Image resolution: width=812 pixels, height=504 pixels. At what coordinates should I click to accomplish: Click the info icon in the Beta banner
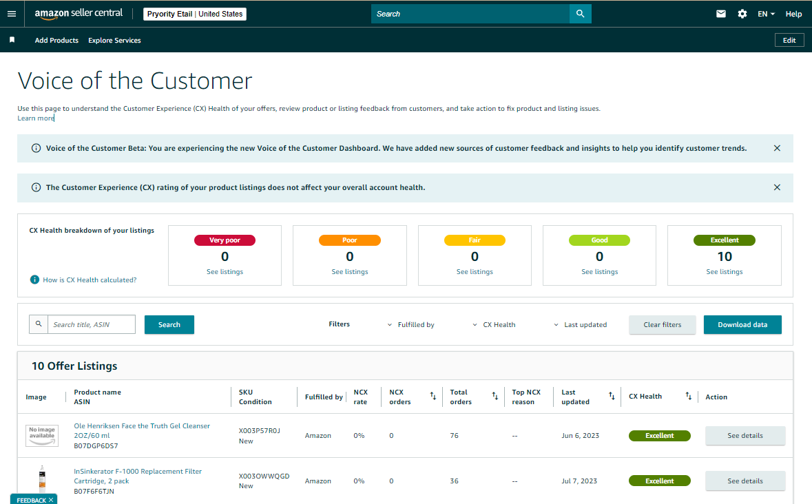(37, 149)
